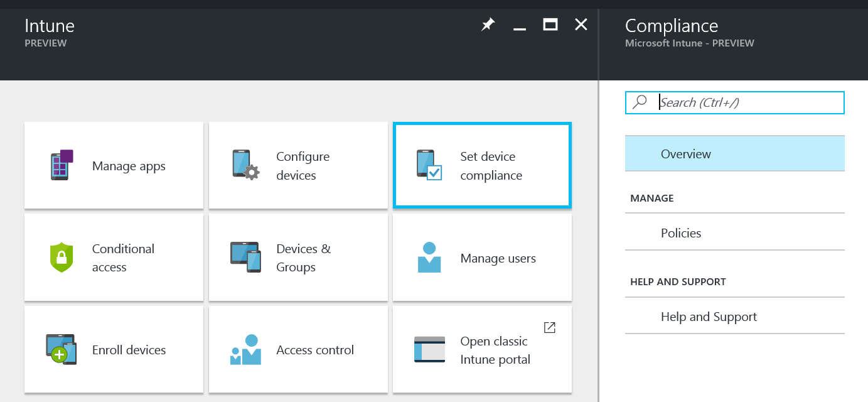This screenshot has height=402, width=868.
Task: Click the Manage apps tile label
Action: click(x=129, y=166)
